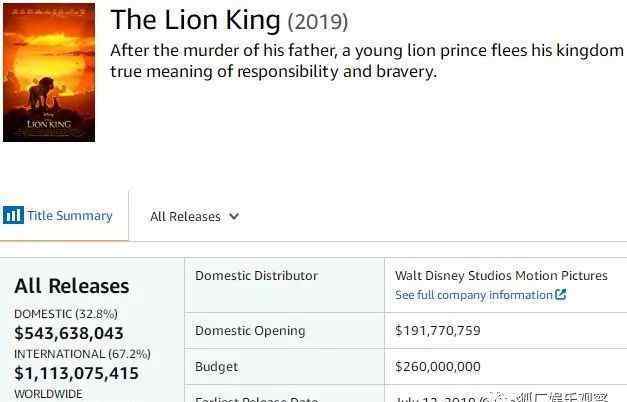Expand the All Releases dropdown chevron
This screenshot has height=402, width=627.
point(234,216)
